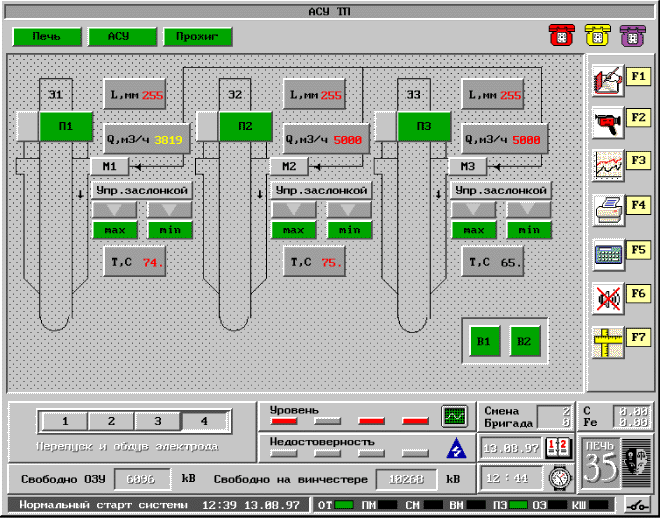Click the yellow telephone icon
The height and width of the screenshot is (518, 660).
coord(596,36)
